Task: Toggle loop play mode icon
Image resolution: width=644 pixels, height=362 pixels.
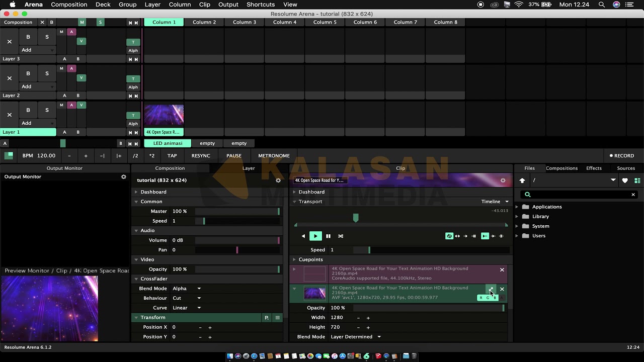Action: (449, 236)
